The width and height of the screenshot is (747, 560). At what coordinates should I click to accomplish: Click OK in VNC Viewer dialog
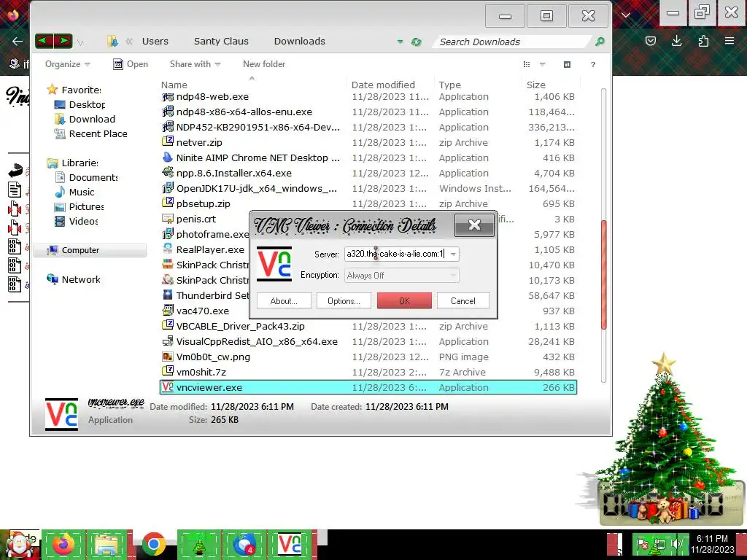pos(404,301)
